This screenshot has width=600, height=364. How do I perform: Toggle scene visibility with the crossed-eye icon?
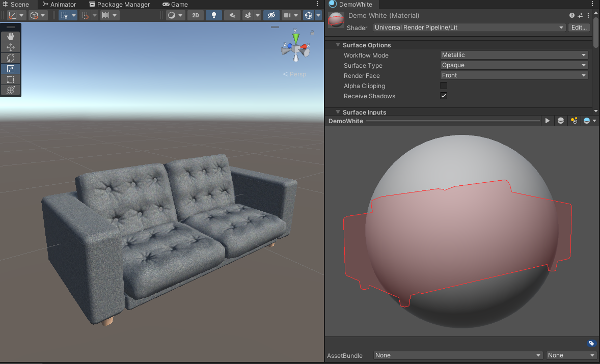click(x=271, y=15)
